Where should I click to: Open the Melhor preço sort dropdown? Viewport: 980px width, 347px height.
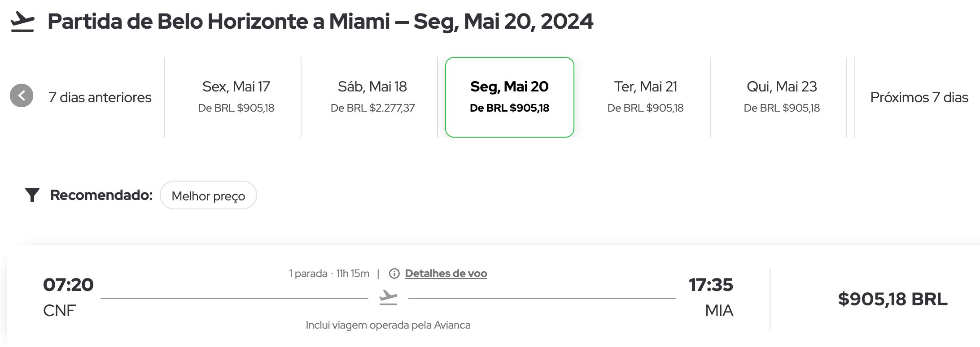point(208,195)
